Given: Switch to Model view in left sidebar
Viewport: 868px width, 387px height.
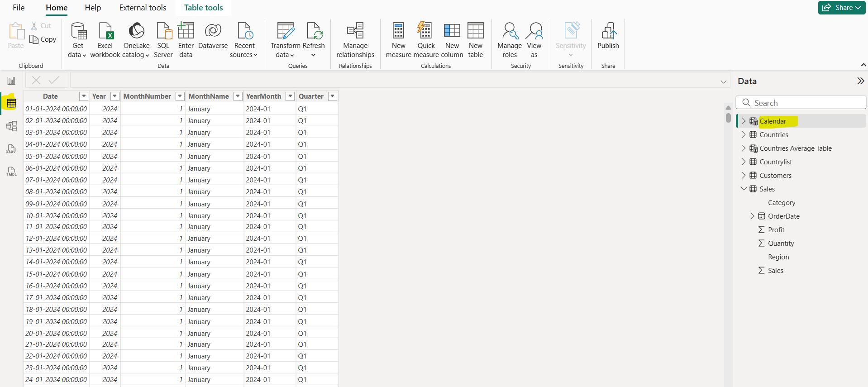Looking at the screenshot, I should pos(11,126).
